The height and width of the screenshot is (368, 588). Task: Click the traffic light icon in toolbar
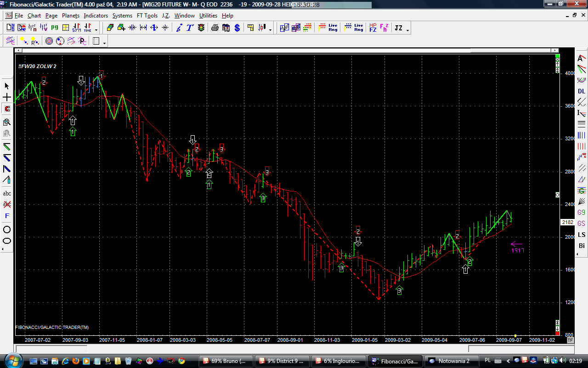[201, 28]
